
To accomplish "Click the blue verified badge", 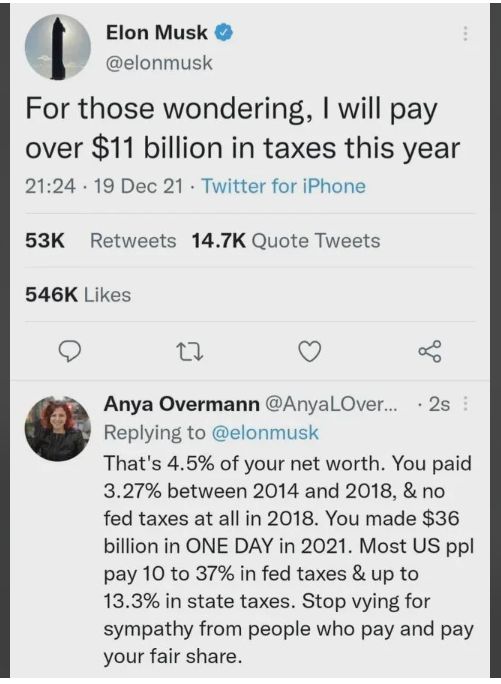I will pos(223,33).
